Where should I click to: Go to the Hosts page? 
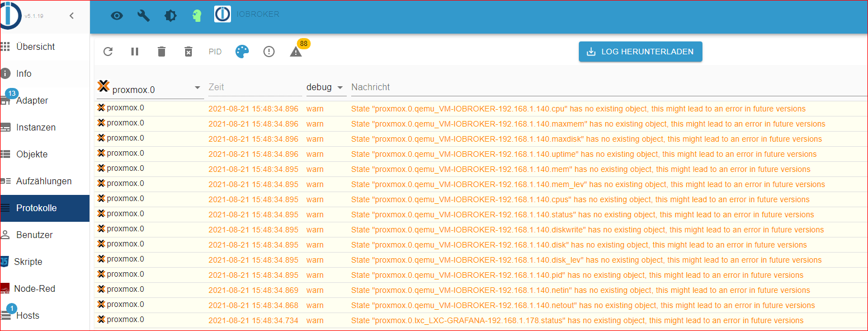45,315
